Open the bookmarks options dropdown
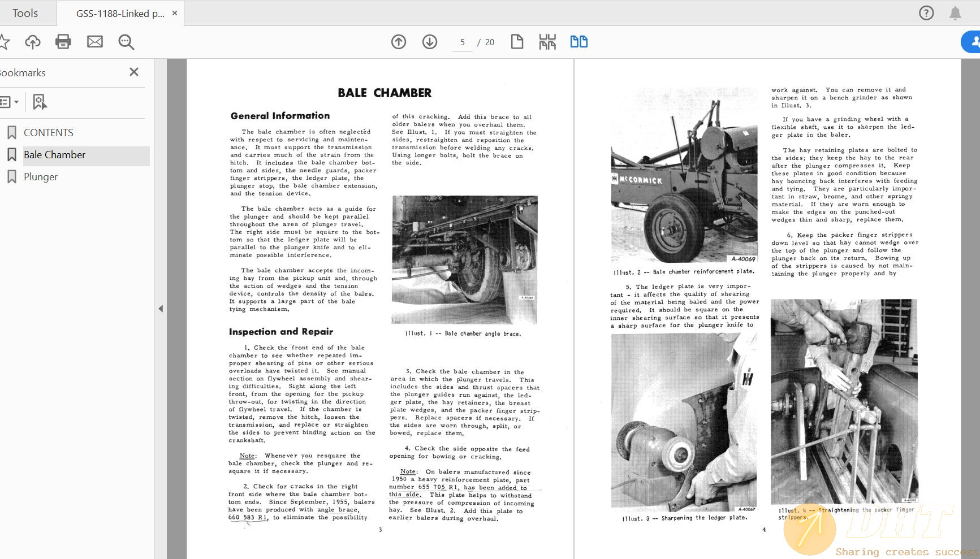 click(x=9, y=102)
